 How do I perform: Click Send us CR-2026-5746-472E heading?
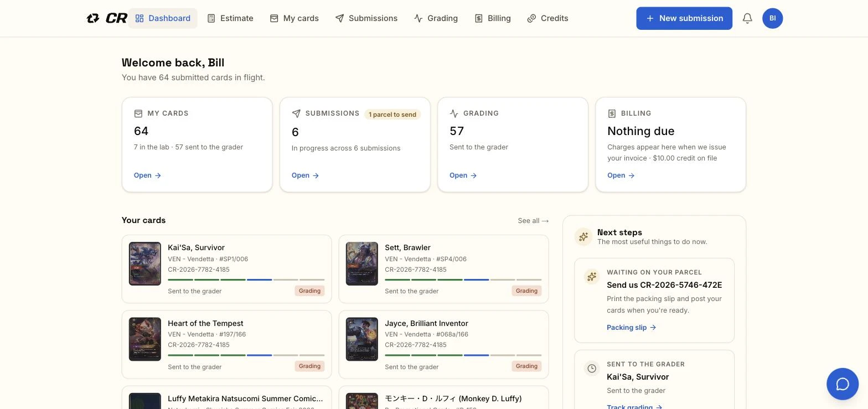pyautogui.click(x=664, y=285)
